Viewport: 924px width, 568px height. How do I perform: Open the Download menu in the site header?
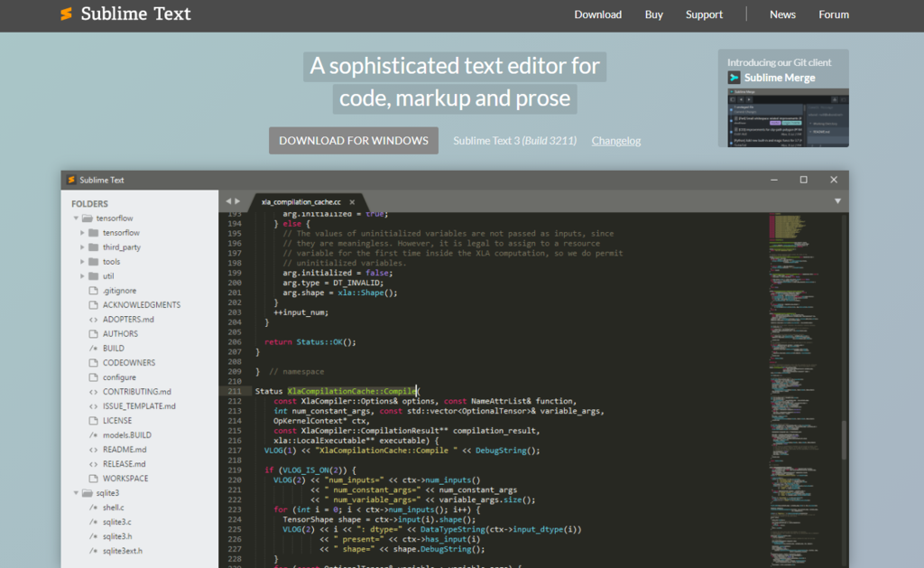597,14
